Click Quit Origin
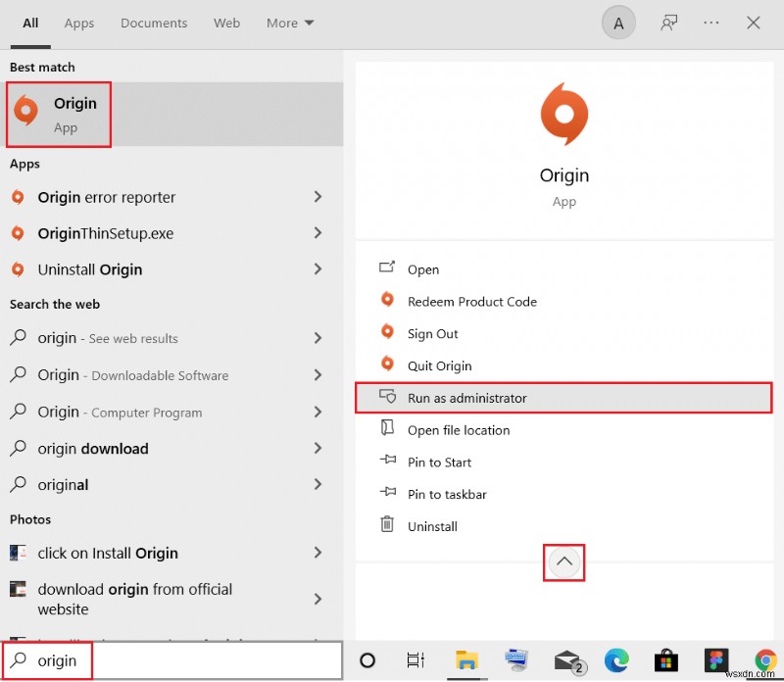 [x=439, y=365]
